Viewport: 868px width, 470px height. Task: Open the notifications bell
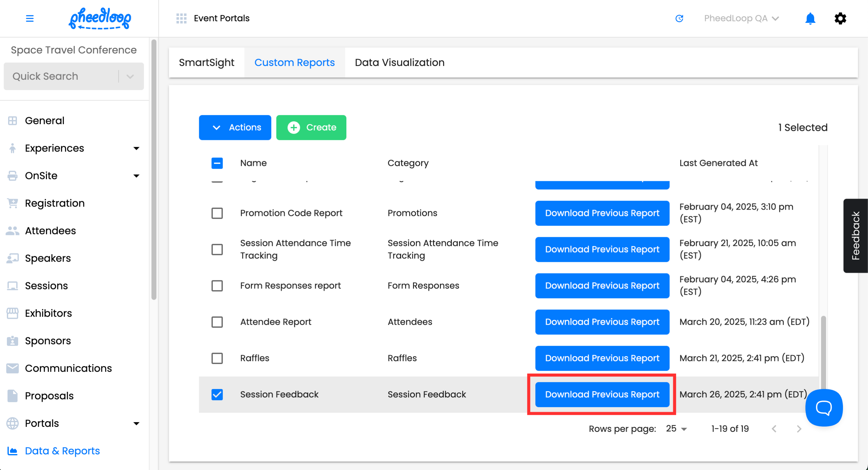point(810,18)
